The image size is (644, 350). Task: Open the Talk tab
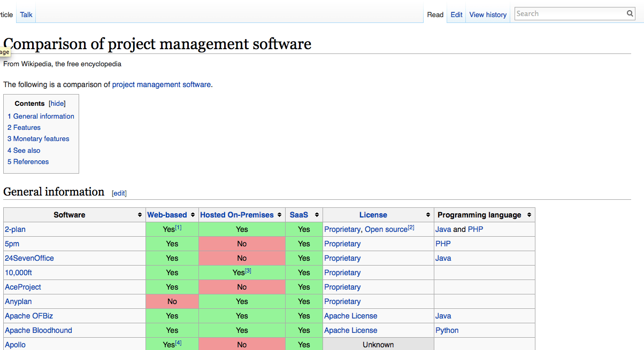coord(26,14)
